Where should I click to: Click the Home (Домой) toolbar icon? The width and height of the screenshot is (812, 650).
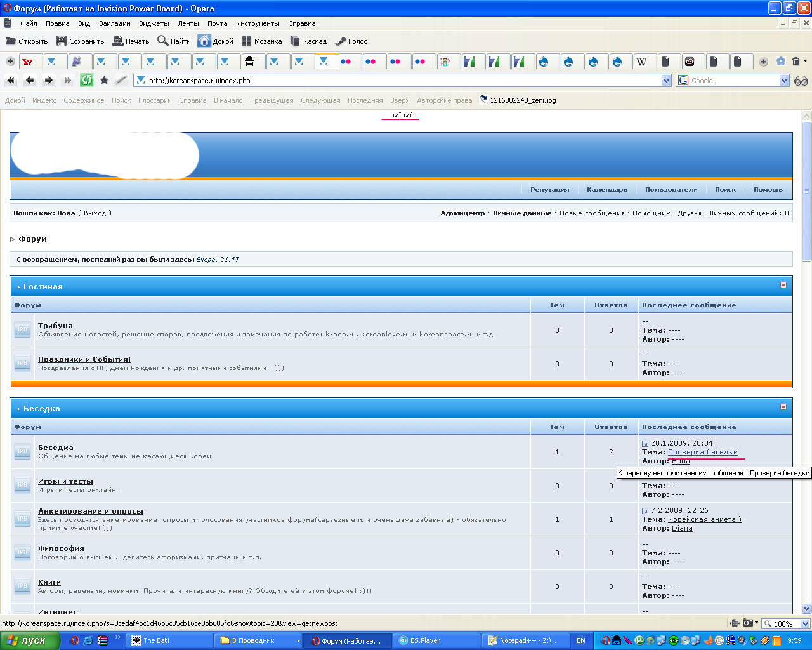(204, 41)
